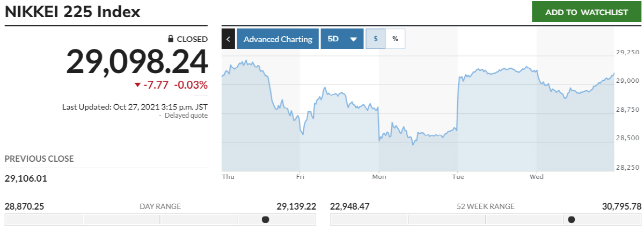Open the 5D time range dropdown
644x230 pixels.
[342, 39]
